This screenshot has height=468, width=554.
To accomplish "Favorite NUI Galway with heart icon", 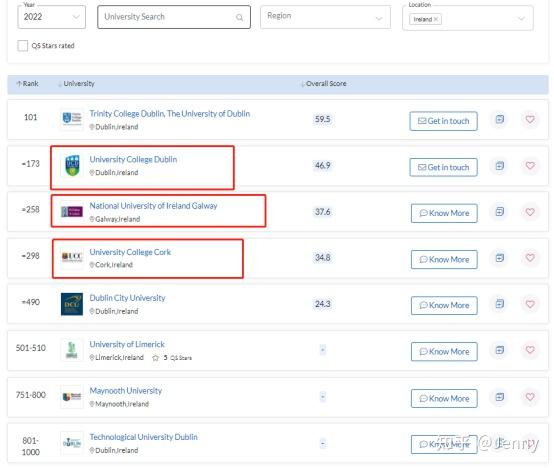I will [x=530, y=212].
